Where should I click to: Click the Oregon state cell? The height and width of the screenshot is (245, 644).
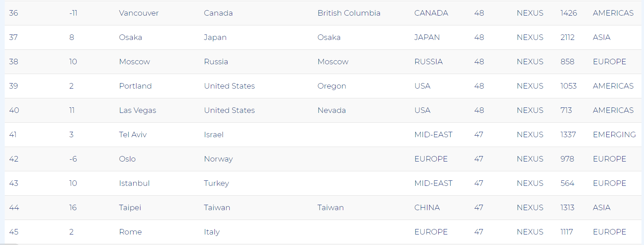(332, 86)
